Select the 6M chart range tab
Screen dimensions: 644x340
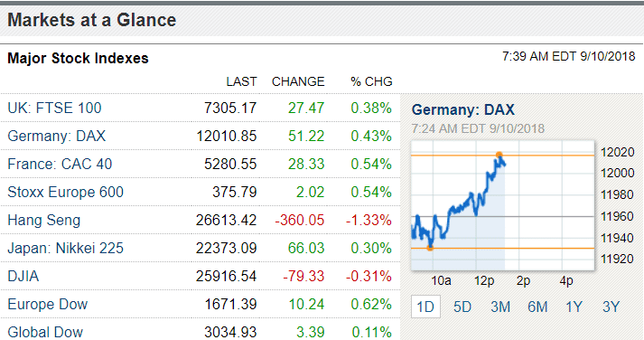(x=537, y=307)
